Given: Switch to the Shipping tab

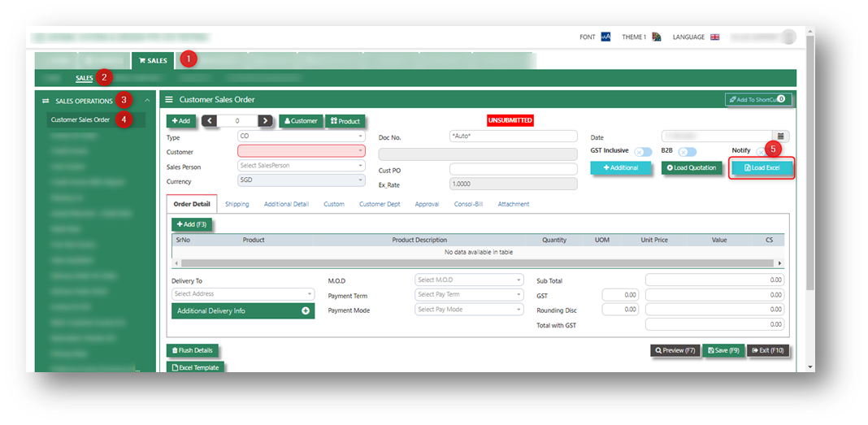Looking at the screenshot, I should (237, 204).
